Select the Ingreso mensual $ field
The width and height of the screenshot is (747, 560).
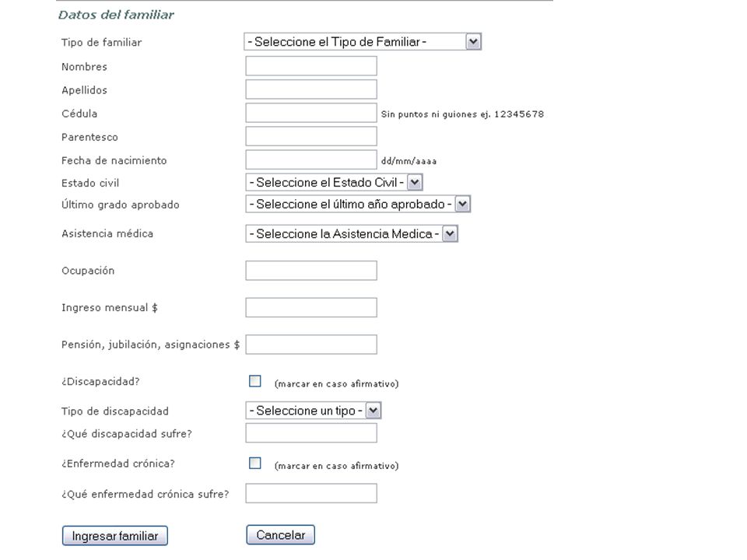[311, 308]
